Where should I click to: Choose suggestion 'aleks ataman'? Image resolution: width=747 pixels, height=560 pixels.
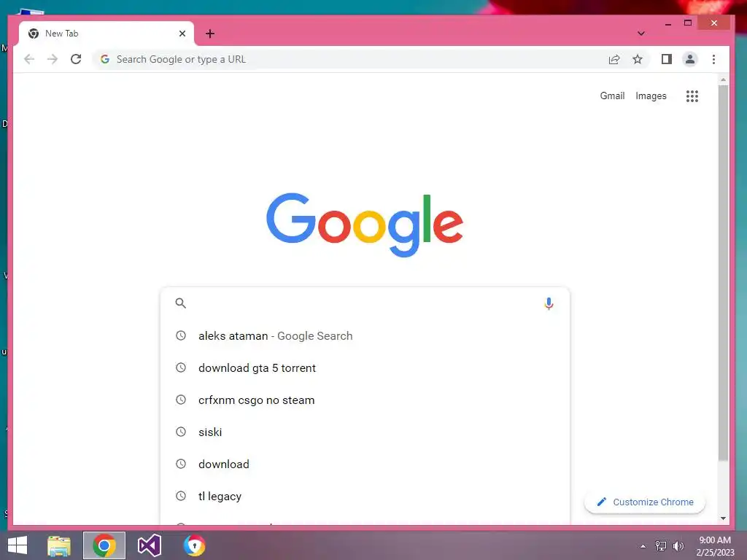(365, 335)
